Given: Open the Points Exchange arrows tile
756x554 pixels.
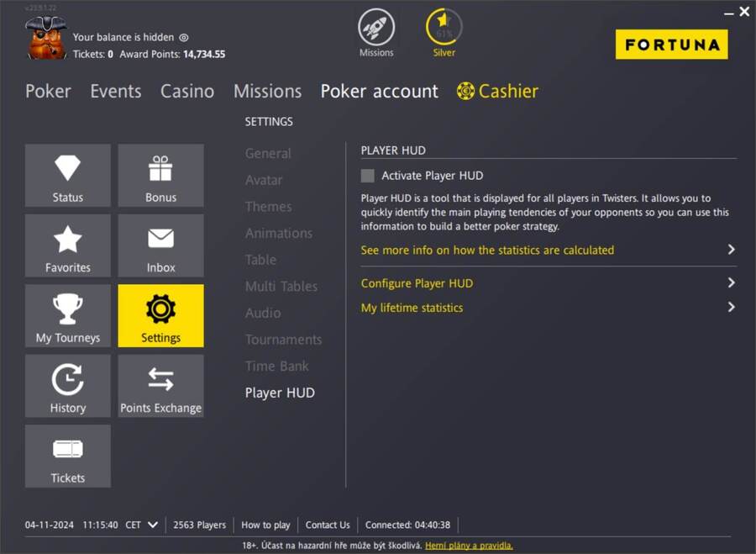Looking at the screenshot, I should pyautogui.click(x=161, y=386).
